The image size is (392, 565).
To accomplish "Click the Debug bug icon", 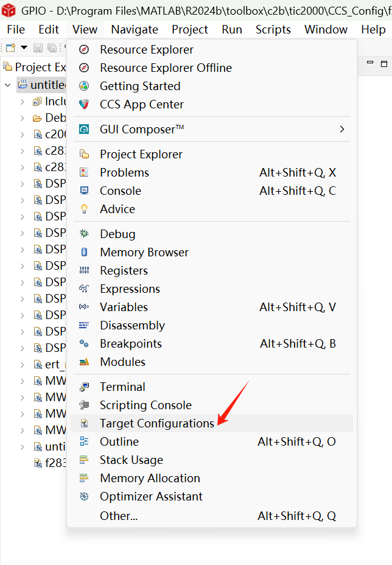I will pyautogui.click(x=84, y=234).
